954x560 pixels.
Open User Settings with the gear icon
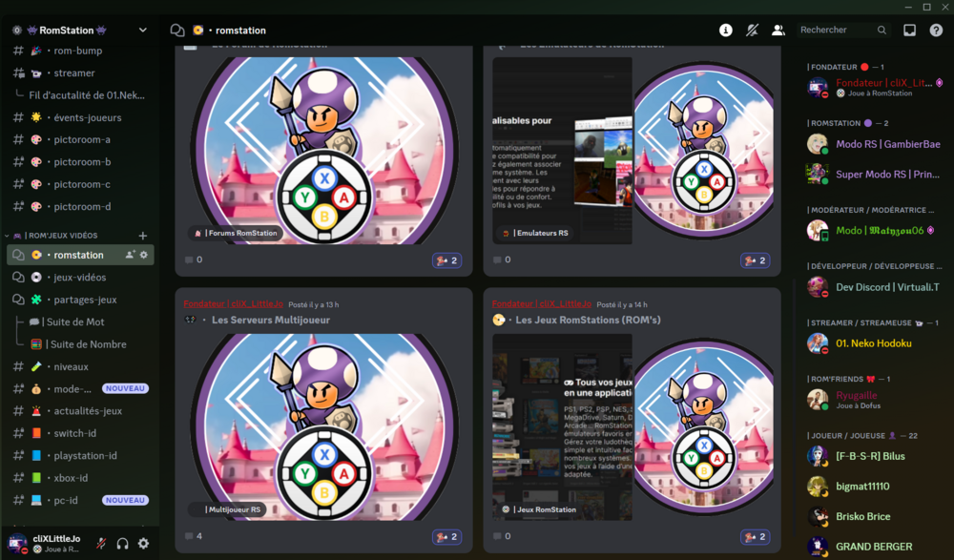[x=143, y=544]
